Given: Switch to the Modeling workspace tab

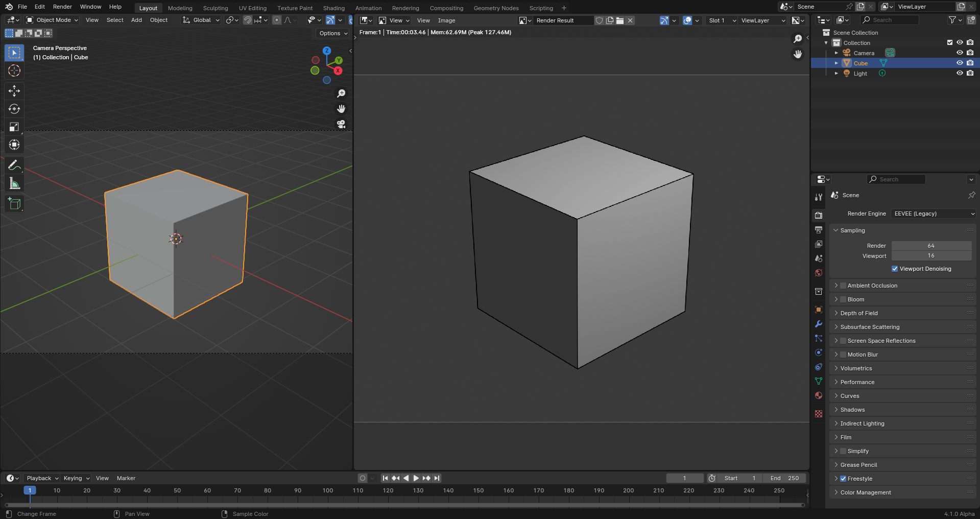Looking at the screenshot, I should click(x=180, y=8).
